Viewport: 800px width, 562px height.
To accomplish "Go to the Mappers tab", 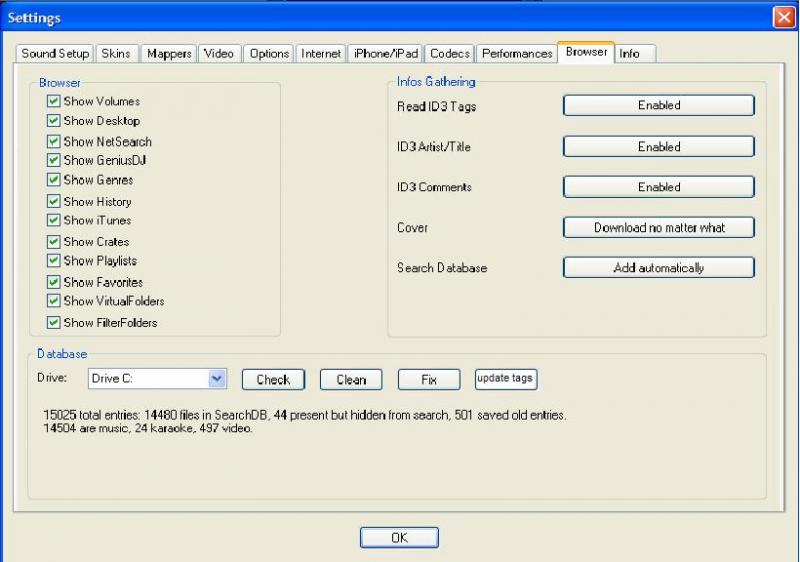I will [x=168, y=54].
